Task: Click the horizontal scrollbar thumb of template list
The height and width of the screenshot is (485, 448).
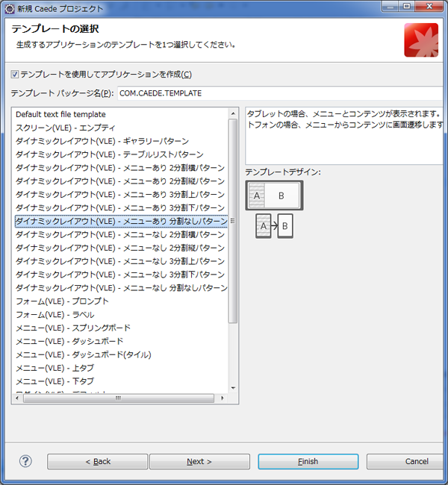Action: click(118, 398)
